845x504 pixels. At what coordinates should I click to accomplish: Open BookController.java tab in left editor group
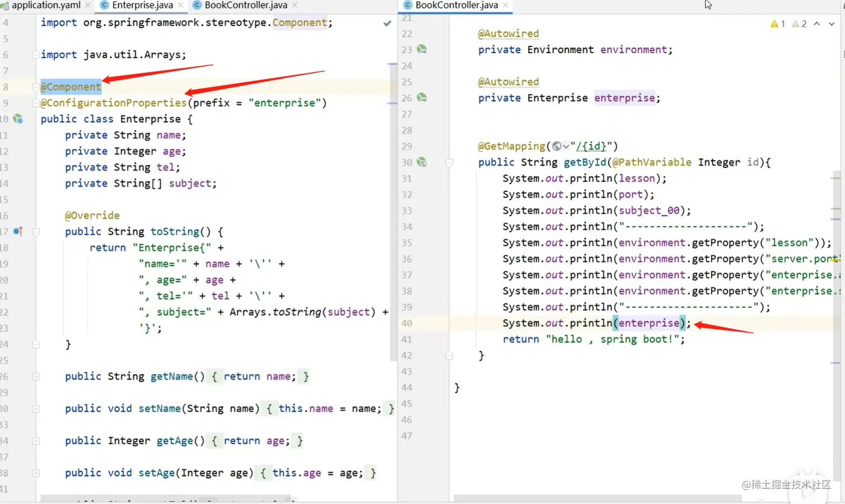(x=246, y=5)
